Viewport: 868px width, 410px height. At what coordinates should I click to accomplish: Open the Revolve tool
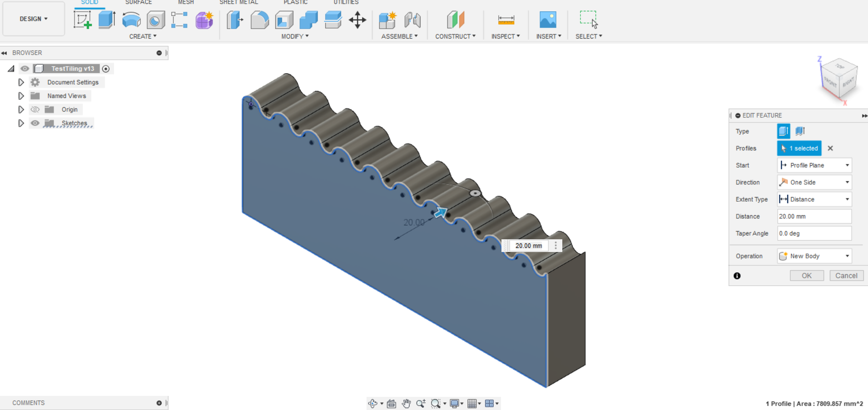pos(131,20)
